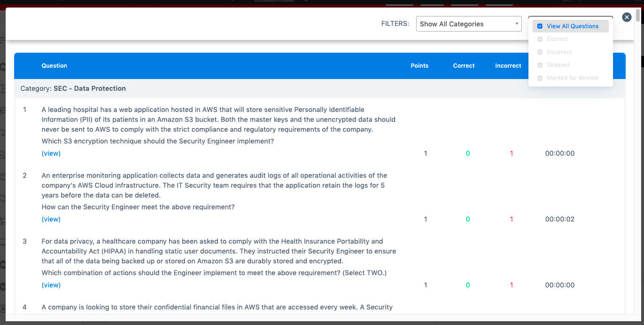Click the home icon in left sidebar
This screenshot has height=325, width=644.
2,67
